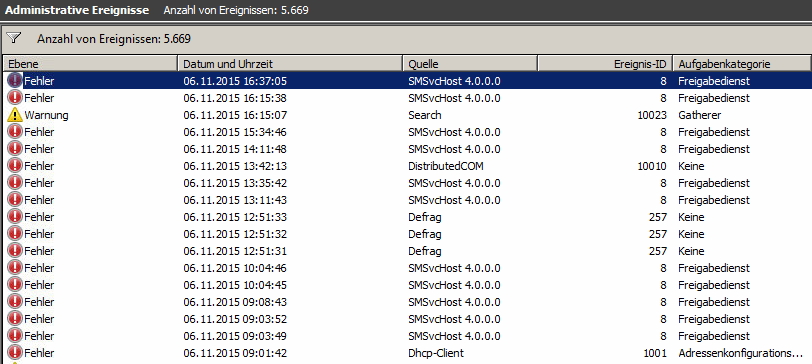This screenshot has width=812, height=364.
Task: Select timestamp 06.11.2015 10:04:46
Action: click(x=235, y=268)
